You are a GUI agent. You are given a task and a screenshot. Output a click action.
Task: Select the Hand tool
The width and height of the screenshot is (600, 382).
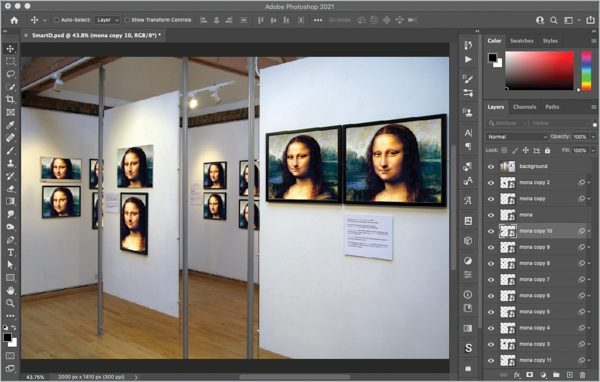click(x=10, y=290)
